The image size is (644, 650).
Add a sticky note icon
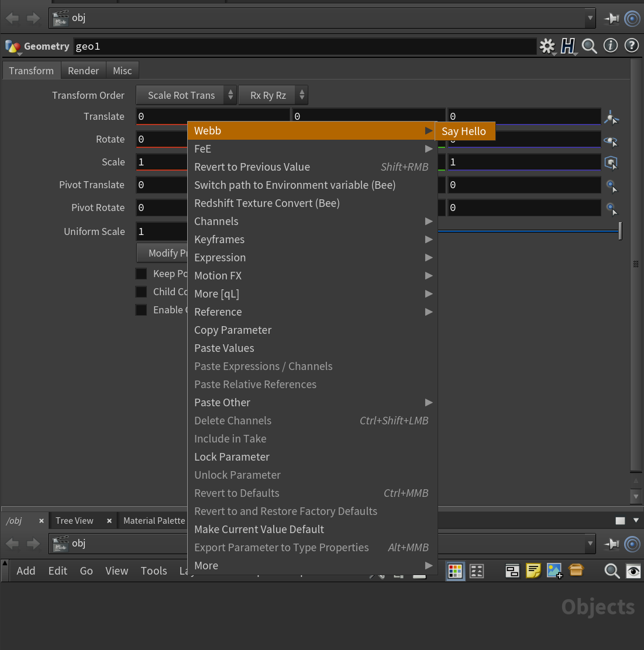(533, 571)
